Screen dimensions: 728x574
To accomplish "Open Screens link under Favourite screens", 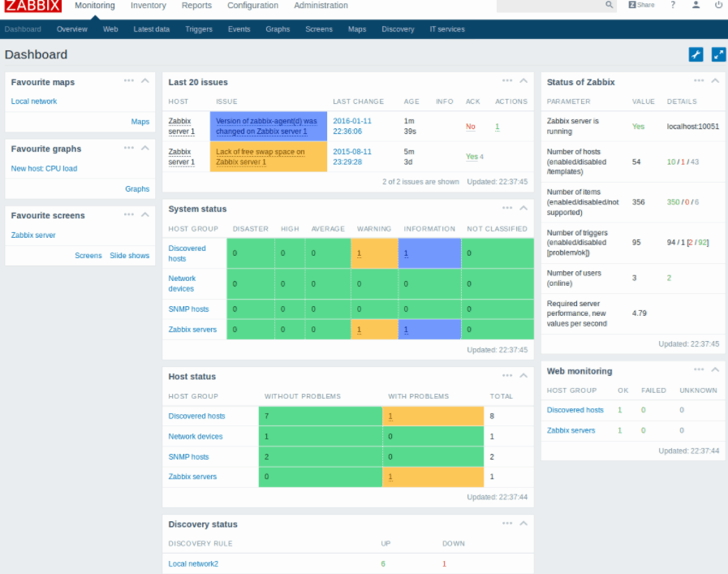I will 88,256.
